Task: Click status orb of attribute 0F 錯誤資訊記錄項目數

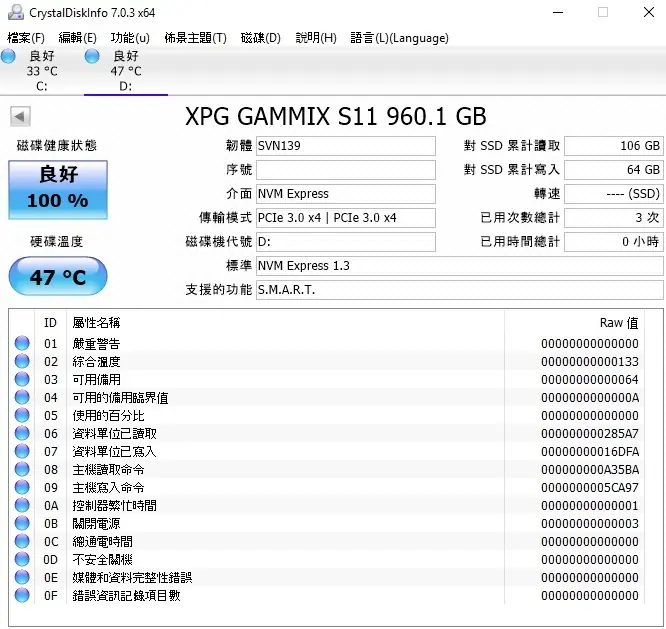Action: [x=22, y=595]
